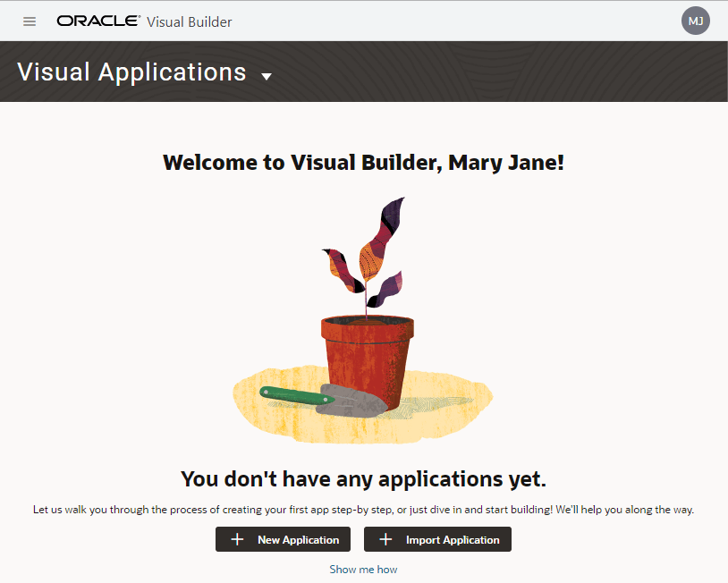Click the "Let us walk you through" description
This screenshot has height=583, width=728.
click(363, 510)
